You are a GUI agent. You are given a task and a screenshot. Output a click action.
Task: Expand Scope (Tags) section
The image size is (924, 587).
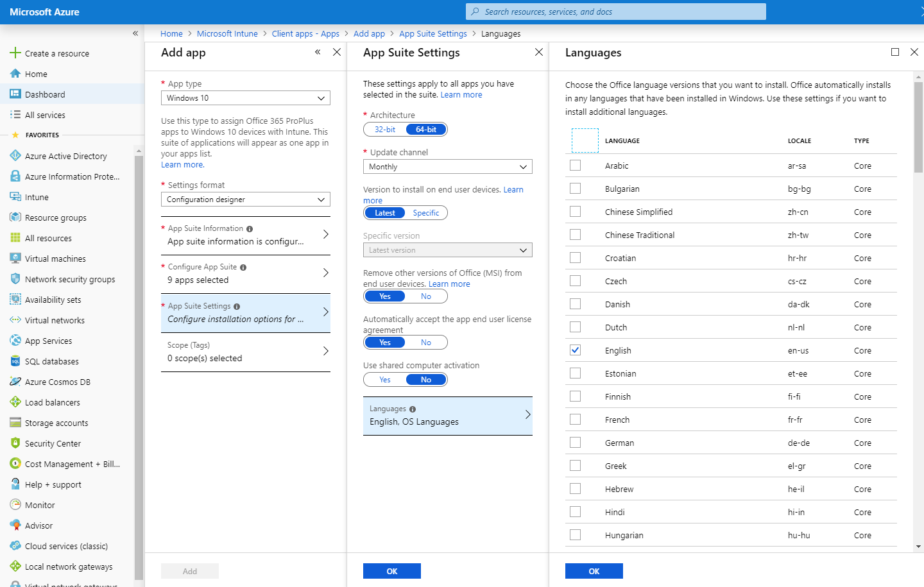click(x=246, y=352)
